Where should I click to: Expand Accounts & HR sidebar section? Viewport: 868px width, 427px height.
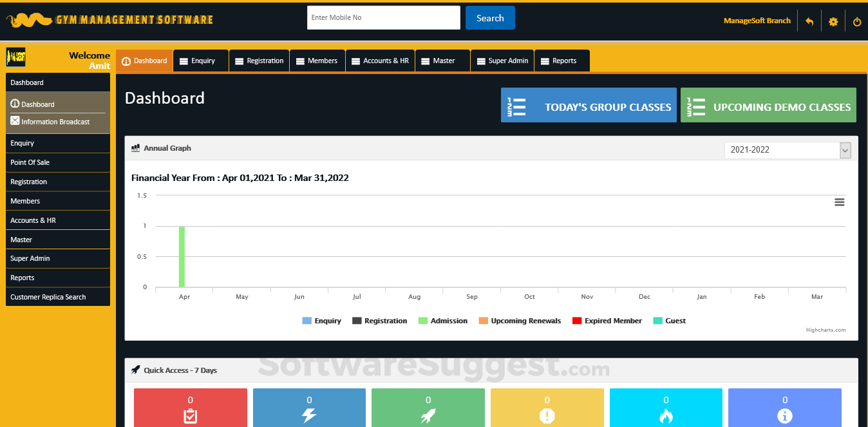(x=58, y=220)
